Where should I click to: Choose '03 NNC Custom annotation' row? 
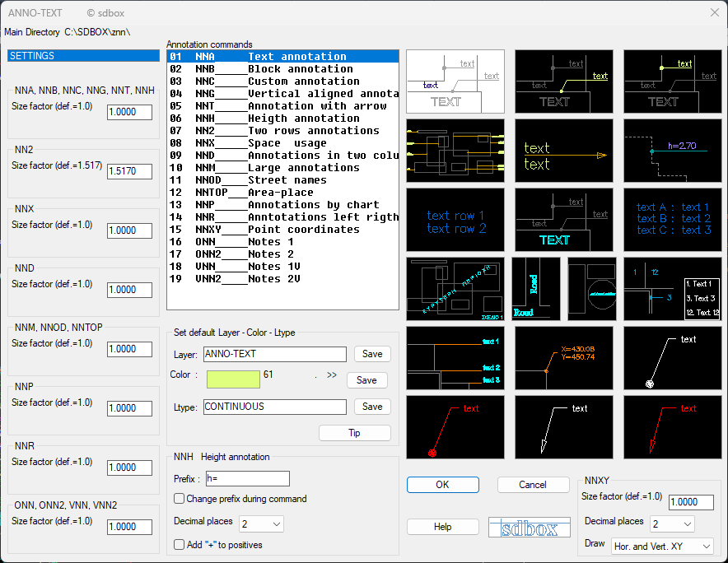282,81
